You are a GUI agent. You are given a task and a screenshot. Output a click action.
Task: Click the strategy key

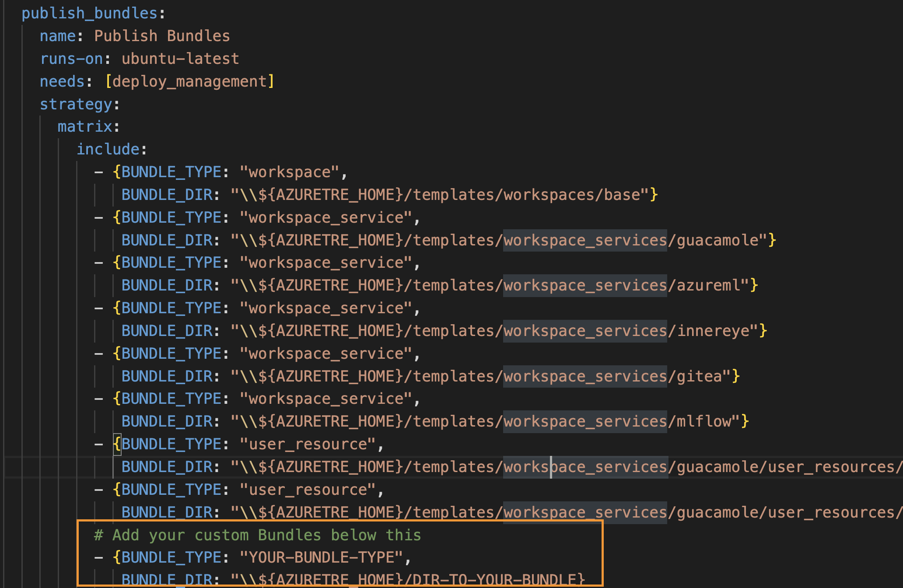coord(76,104)
